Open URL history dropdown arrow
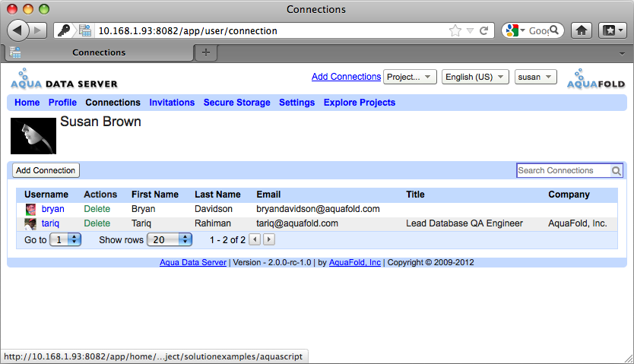 pos(470,30)
